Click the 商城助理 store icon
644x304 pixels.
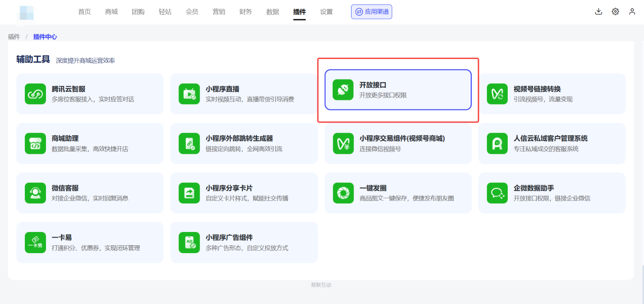point(35,144)
